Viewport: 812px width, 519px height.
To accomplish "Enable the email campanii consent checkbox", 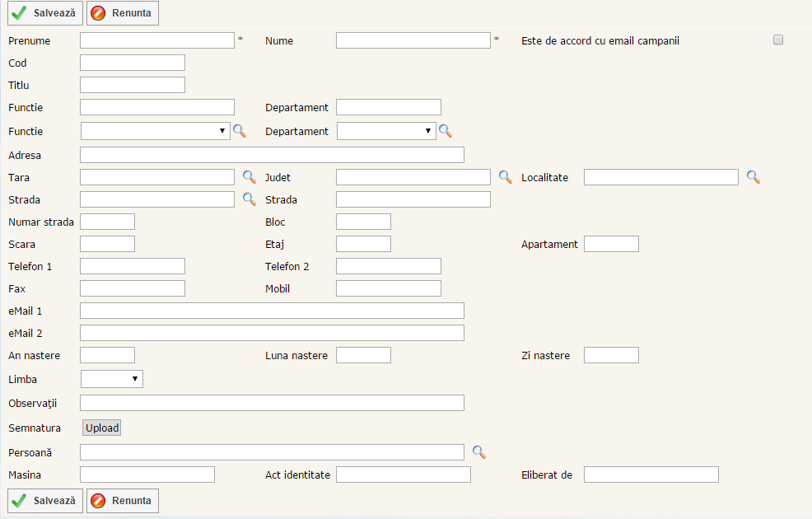I will pyautogui.click(x=778, y=40).
